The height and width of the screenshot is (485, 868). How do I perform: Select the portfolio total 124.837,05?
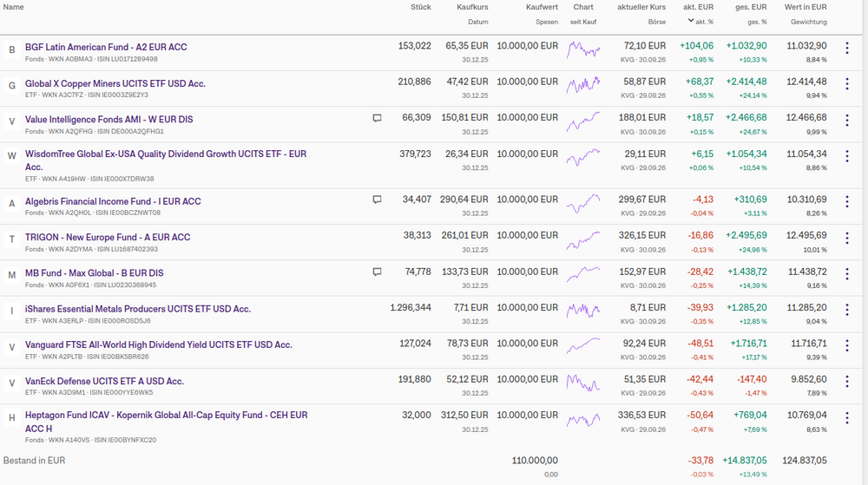click(x=805, y=461)
